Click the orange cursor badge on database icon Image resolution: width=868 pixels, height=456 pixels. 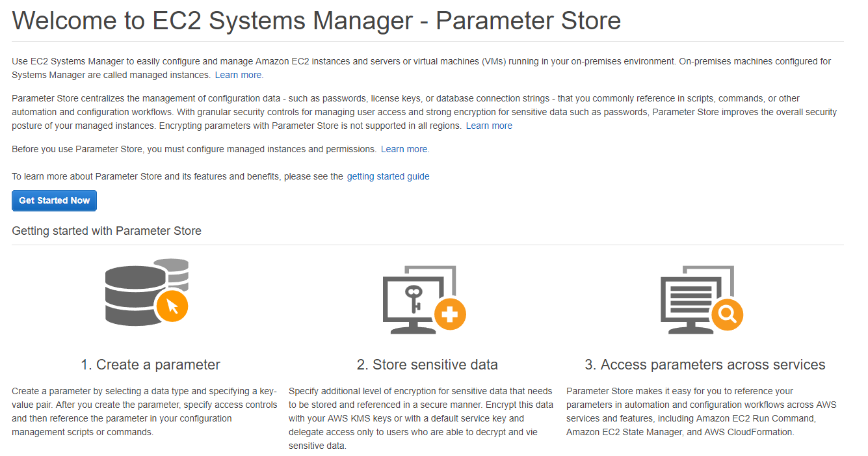pyautogui.click(x=172, y=305)
